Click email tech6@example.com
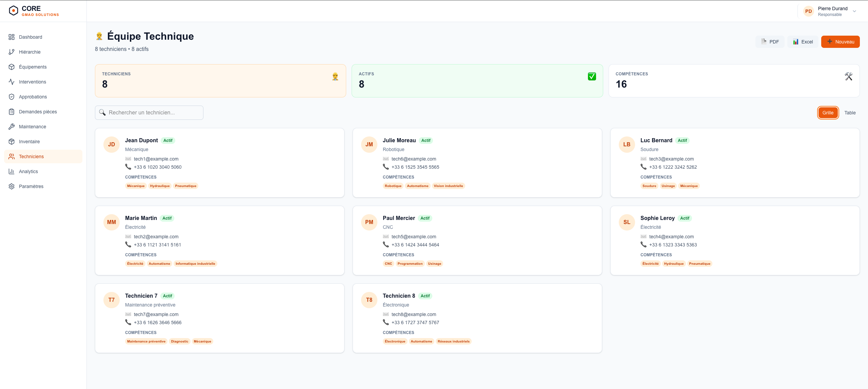This screenshot has height=389, width=868. tap(414, 159)
